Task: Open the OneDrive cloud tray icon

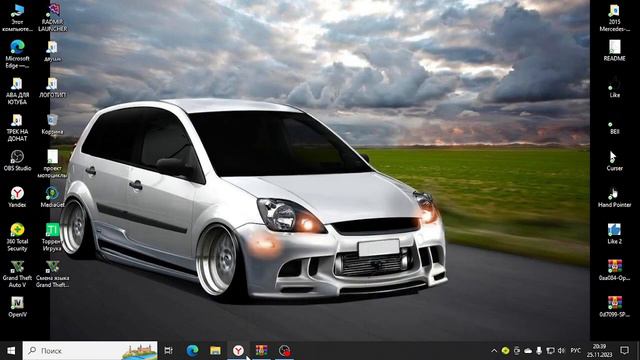Action: 528,350
